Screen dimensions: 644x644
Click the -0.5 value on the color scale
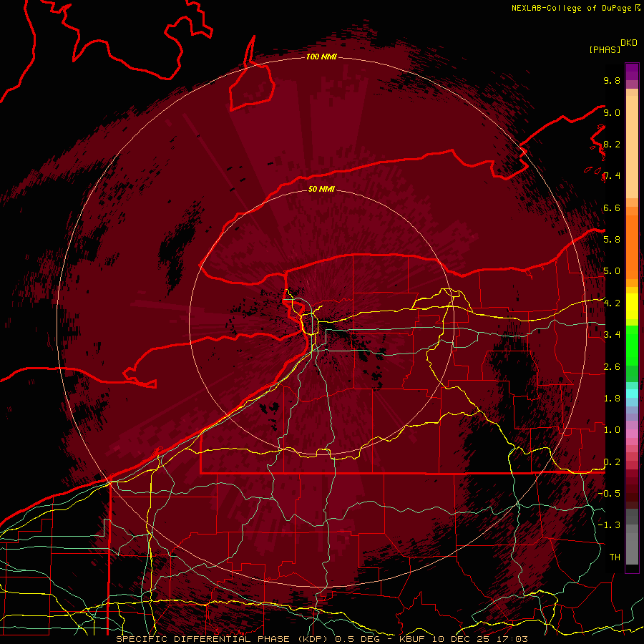click(x=609, y=493)
